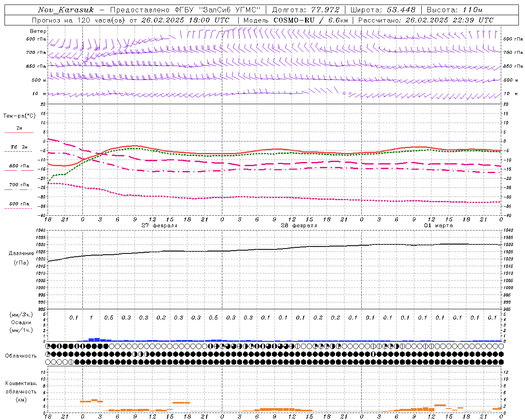This screenshot has height=420, width=525.
Task: Select the latitude value Широта: 53.448
Action: coord(383,10)
